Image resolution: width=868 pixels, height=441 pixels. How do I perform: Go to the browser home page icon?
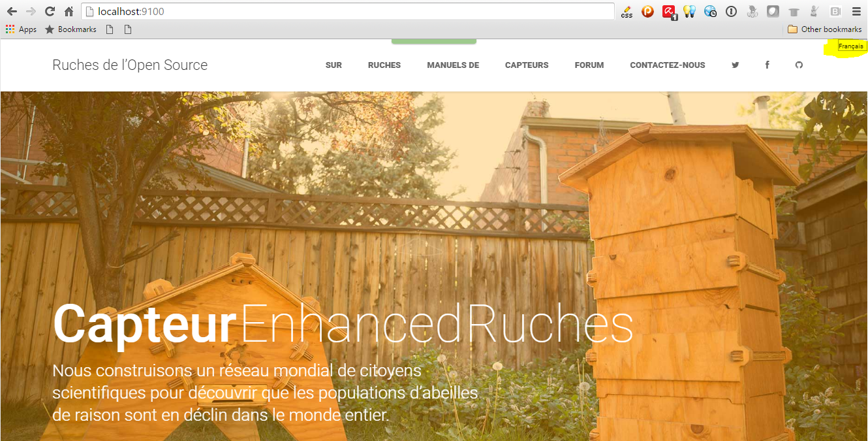tap(69, 12)
